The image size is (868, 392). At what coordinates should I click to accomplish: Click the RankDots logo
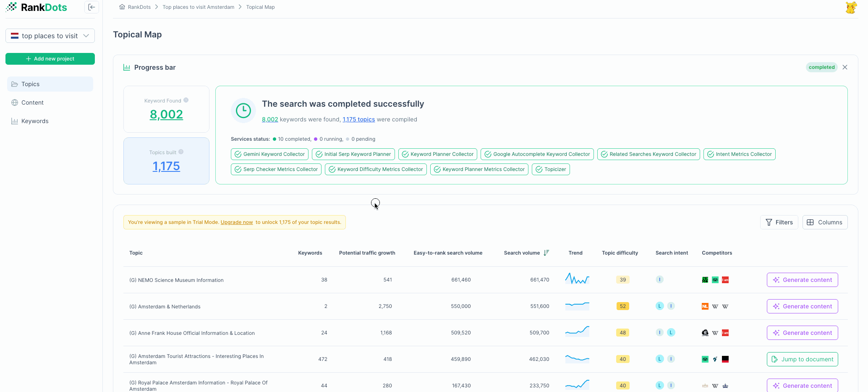[37, 7]
